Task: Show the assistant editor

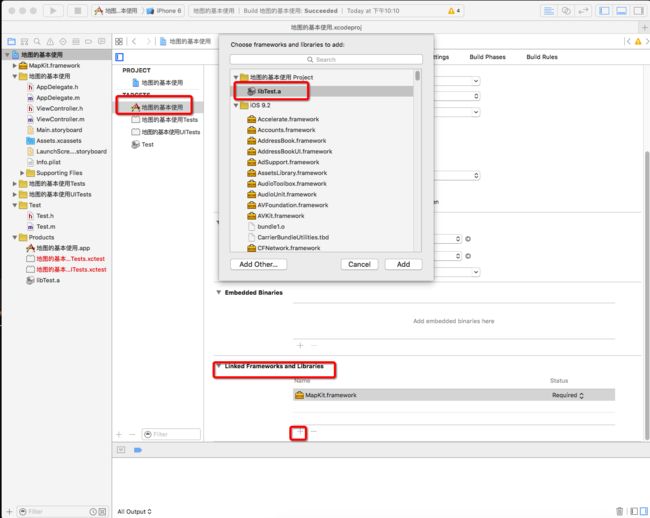Action: click(x=566, y=11)
